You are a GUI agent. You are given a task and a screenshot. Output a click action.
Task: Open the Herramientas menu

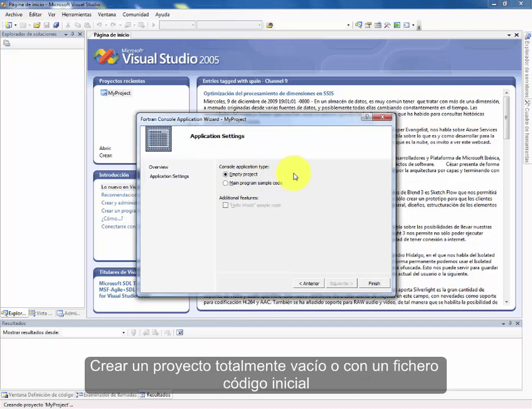77,14
